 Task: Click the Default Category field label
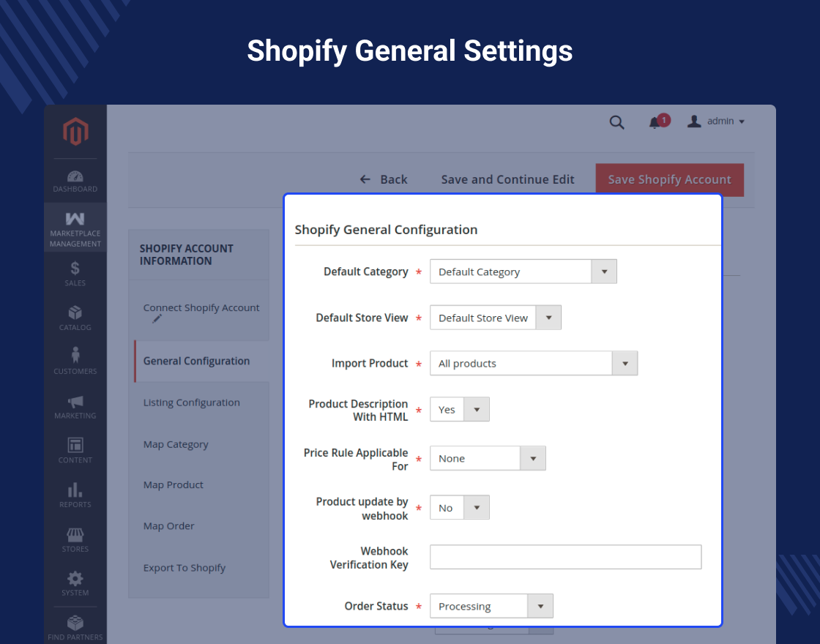(365, 272)
